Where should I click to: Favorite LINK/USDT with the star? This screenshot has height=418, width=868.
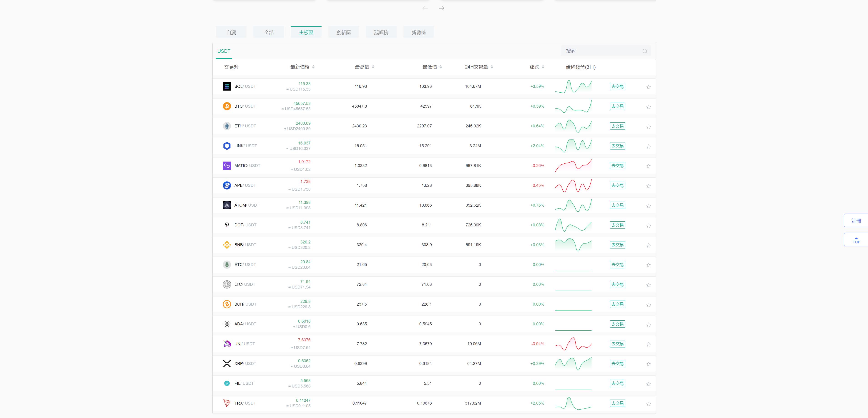[x=648, y=146]
